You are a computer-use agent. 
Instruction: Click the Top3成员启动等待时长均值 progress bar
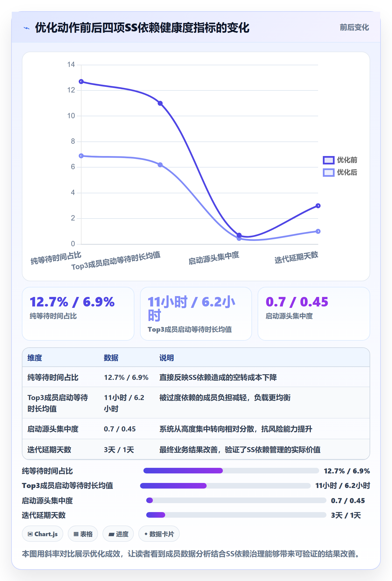coord(225,486)
